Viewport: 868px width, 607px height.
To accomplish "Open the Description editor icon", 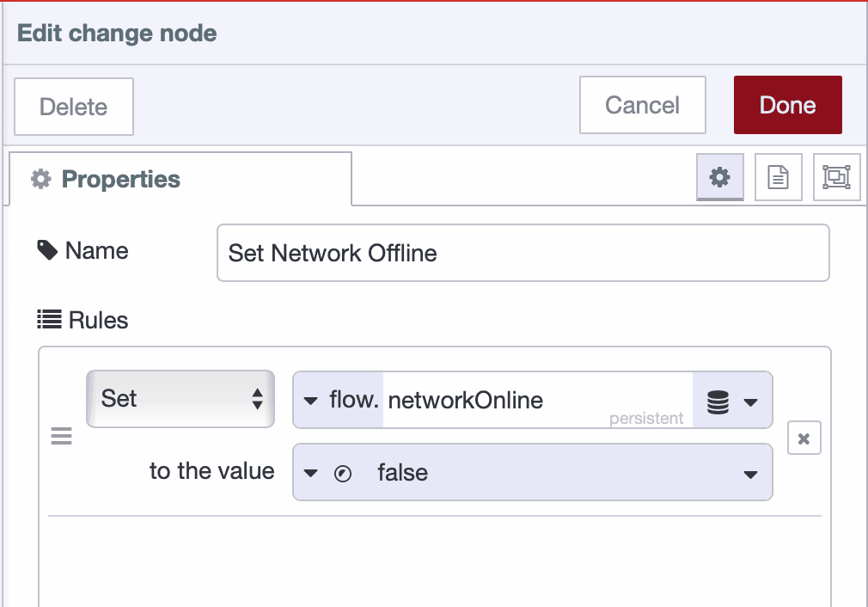I will [778, 177].
